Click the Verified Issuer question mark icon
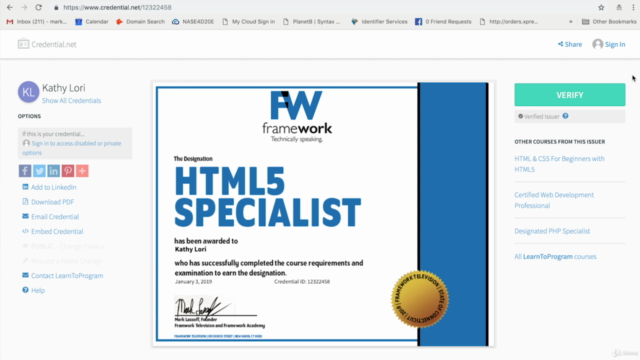The height and width of the screenshot is (360, 640). (x=565, y=116)
